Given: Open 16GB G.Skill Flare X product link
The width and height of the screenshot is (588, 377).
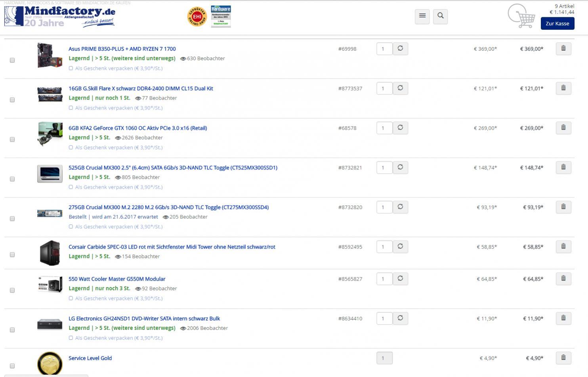Looking at the screenshot, I should 141,88.
